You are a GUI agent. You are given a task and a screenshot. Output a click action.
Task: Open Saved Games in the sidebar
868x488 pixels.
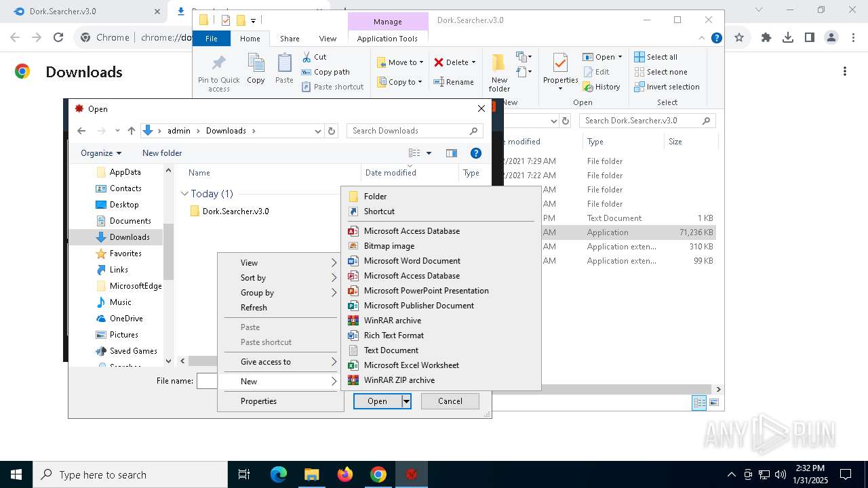[x=134, y=351]
